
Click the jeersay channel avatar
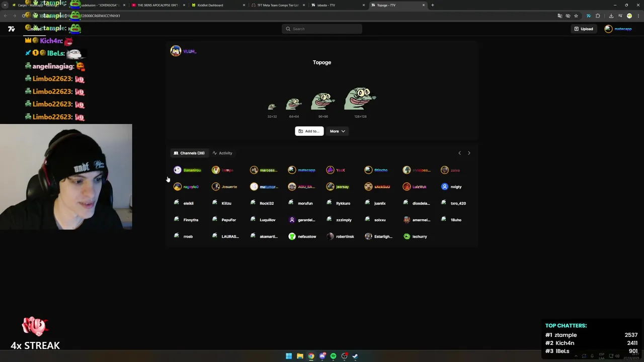tap(330, 187)
